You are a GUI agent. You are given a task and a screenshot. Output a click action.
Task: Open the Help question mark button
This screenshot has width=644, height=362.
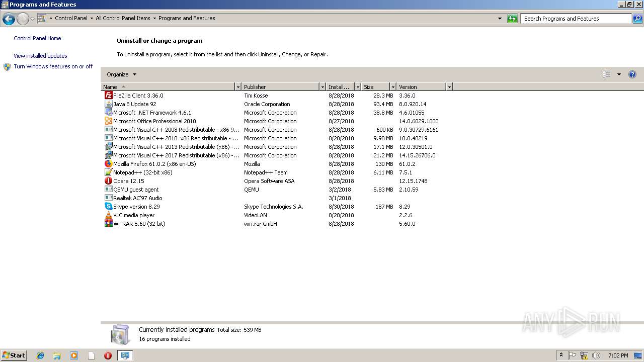point(632,74)
